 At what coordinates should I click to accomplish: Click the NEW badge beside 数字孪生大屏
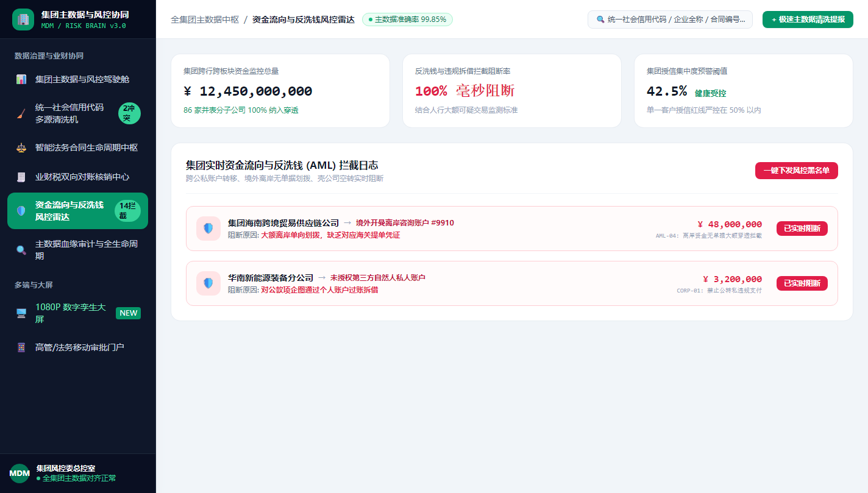pos(128,313)
